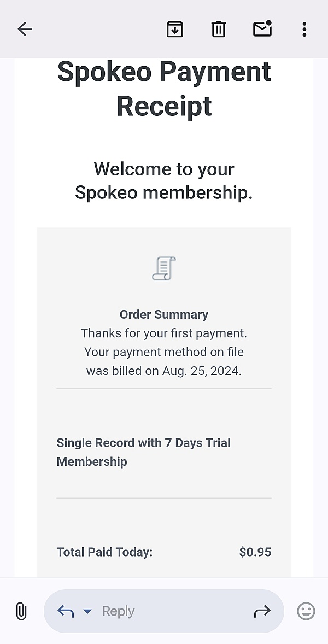Attach a file with the paperclip icon
Screen dimensions: 328x644
pyautogui.click(x=21, y=611)
